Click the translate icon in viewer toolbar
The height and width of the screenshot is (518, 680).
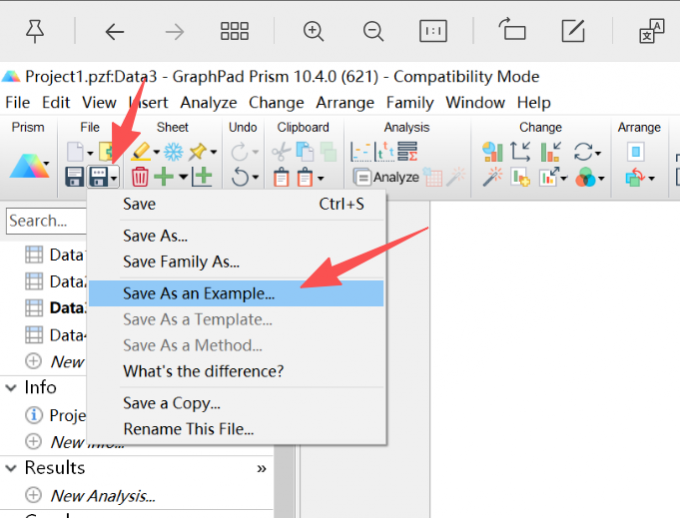pyautogui.click(x=652, y=31)
